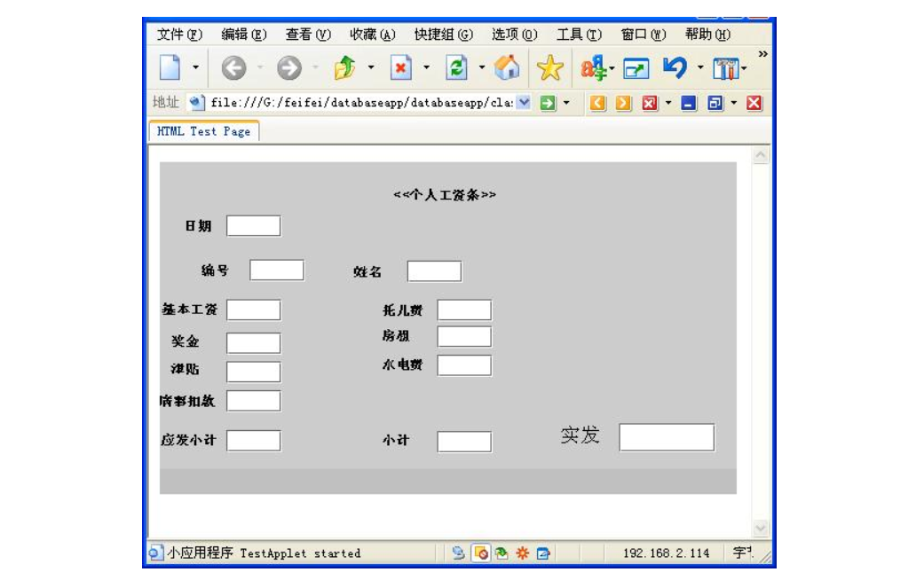Expand the toolbar overflow chevron

click(x=762, y=56)
